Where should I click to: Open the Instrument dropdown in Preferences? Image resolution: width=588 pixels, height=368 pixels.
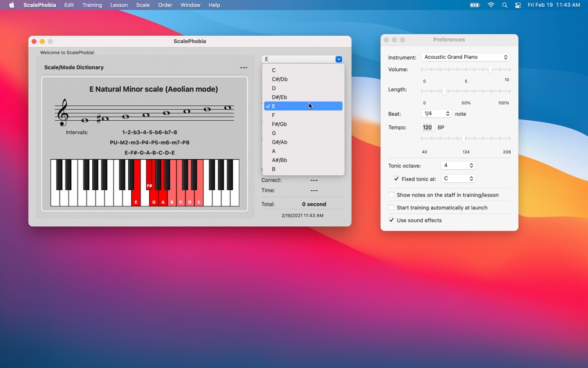pyautogui.click(x=465, y=57)
